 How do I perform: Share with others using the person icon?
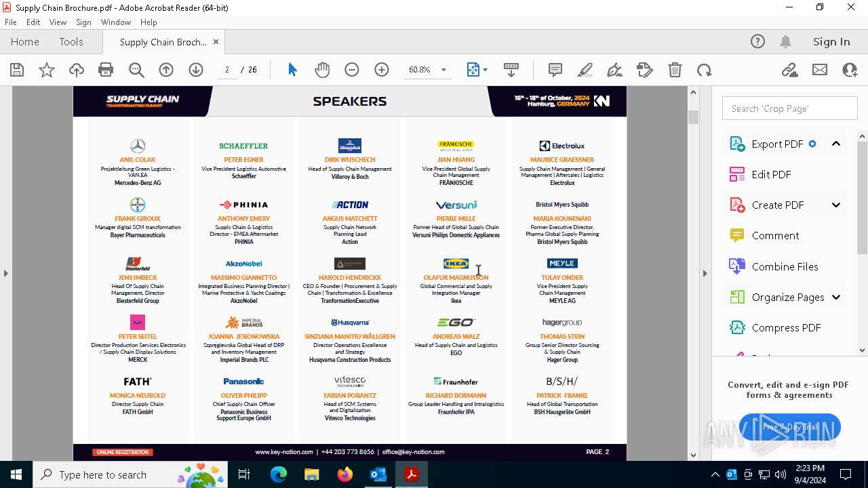click(850, 70)
